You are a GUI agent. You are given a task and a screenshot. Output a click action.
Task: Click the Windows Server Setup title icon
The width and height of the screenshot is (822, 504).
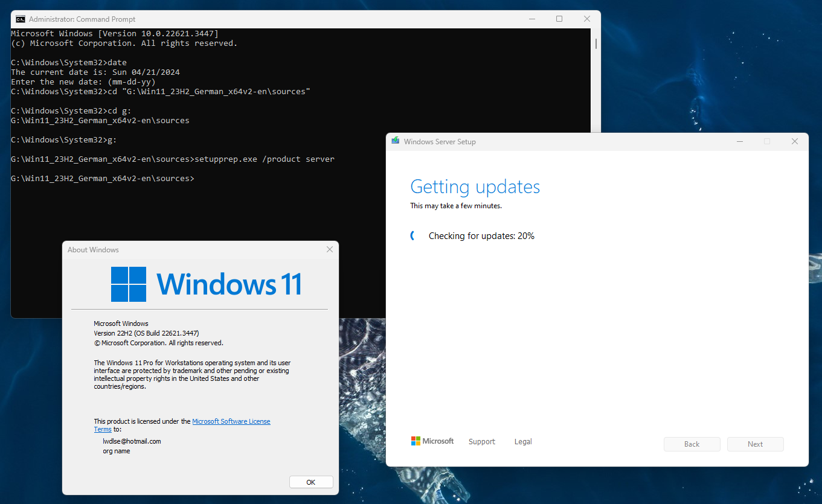pos(396,141)
